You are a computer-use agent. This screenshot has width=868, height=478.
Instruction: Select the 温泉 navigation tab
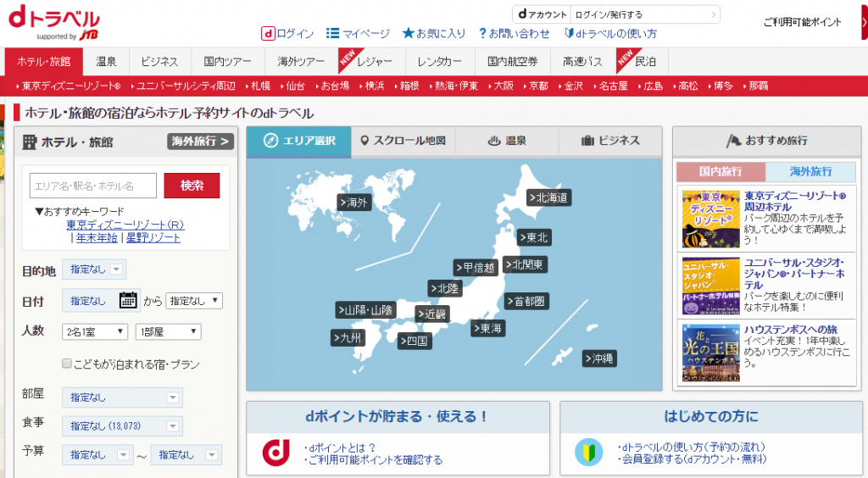point(106,61)
